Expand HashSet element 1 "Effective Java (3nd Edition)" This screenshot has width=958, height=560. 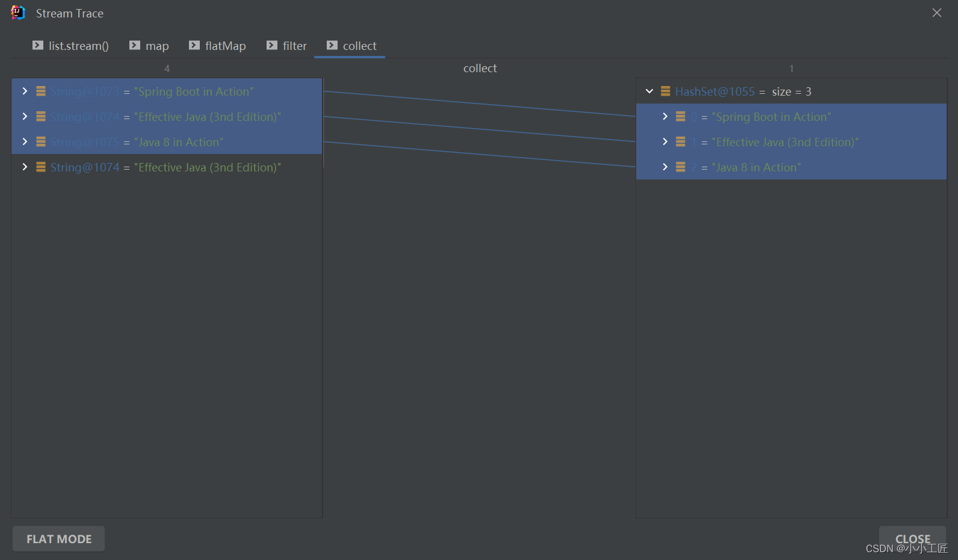[x=665, y=141]
